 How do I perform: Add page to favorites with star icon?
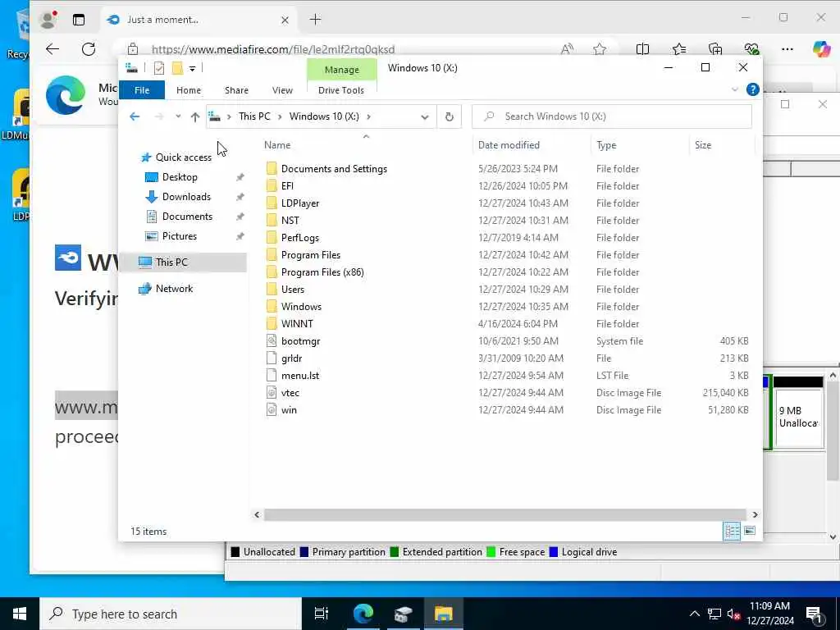pyautogui.click(x=600, y=49)
